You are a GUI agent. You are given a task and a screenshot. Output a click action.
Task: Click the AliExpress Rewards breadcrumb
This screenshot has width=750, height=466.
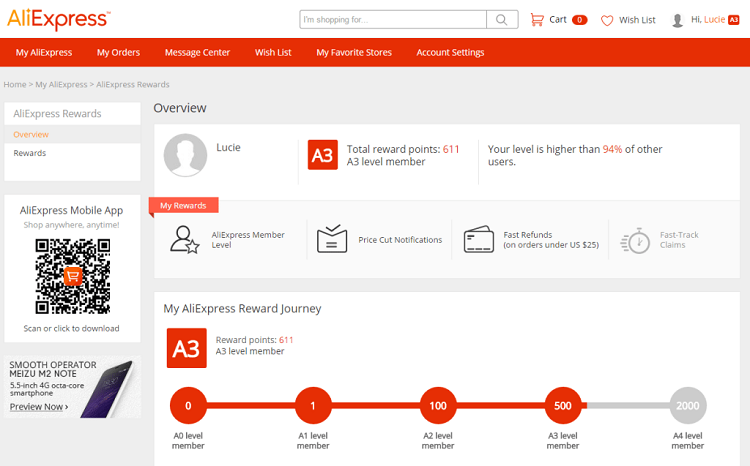click(x=132, y=85)
